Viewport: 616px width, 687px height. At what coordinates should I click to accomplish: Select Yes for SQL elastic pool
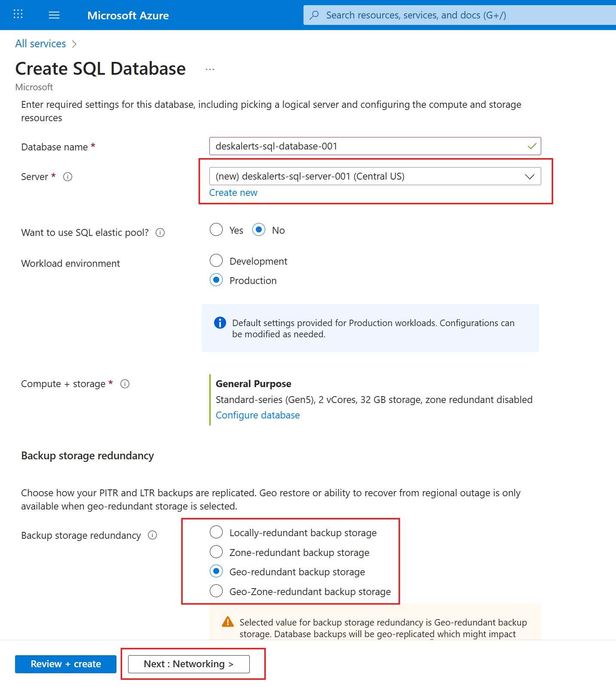(x=216, y=229)
